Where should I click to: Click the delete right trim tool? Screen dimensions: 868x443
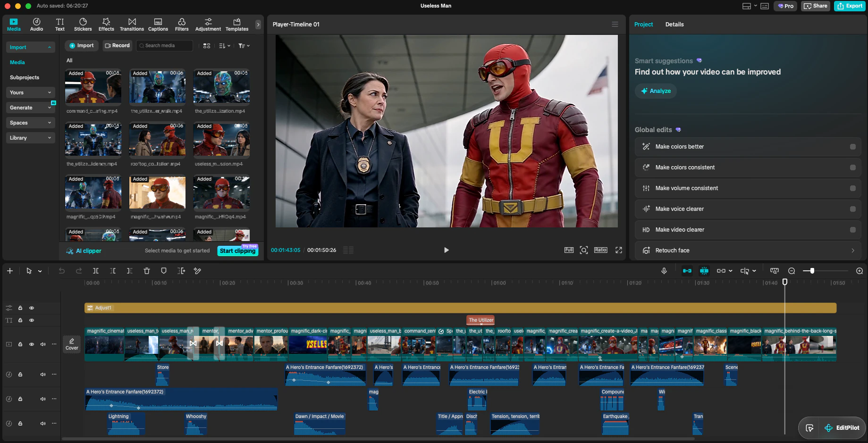coord(129,271)
